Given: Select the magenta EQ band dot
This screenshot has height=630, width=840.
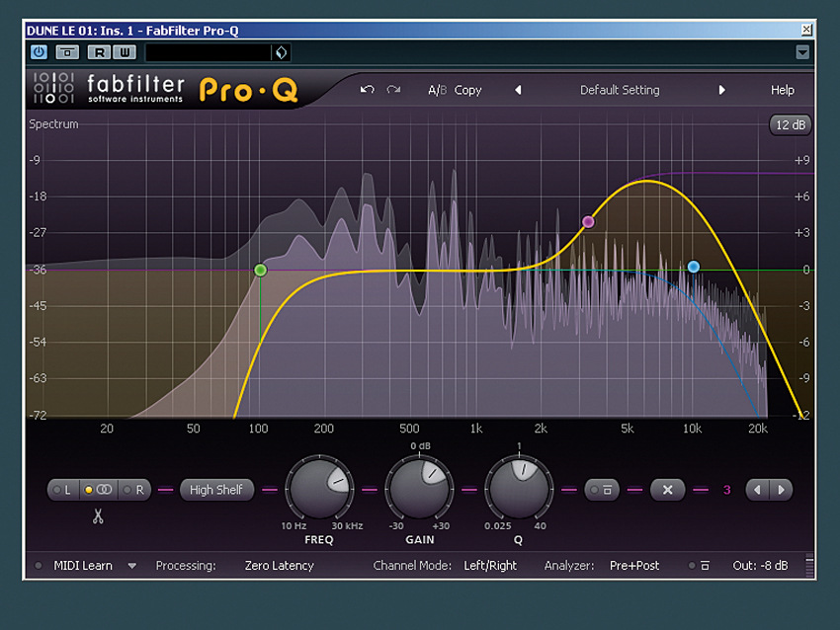Looking at the screenshot, I should tap(588, 221).
